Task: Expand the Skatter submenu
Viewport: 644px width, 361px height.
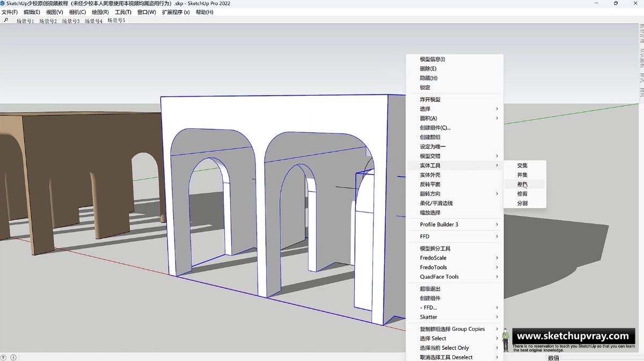Action: (455, 317)
